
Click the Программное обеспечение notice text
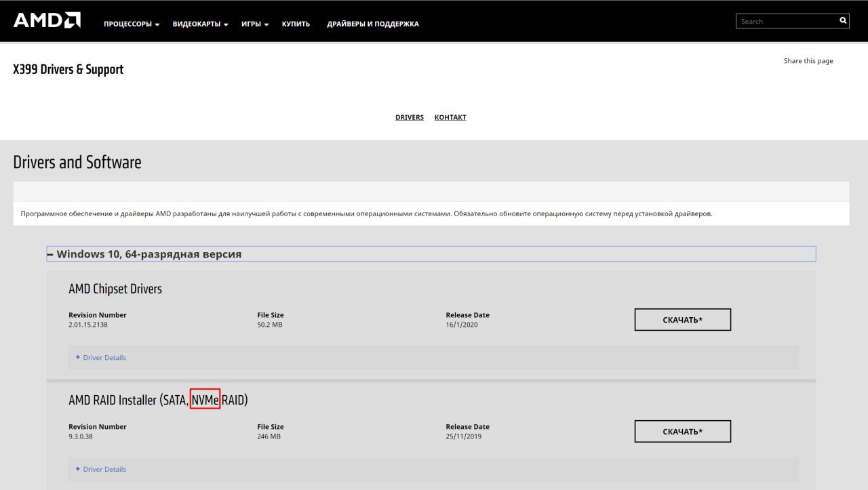point(367,213)
